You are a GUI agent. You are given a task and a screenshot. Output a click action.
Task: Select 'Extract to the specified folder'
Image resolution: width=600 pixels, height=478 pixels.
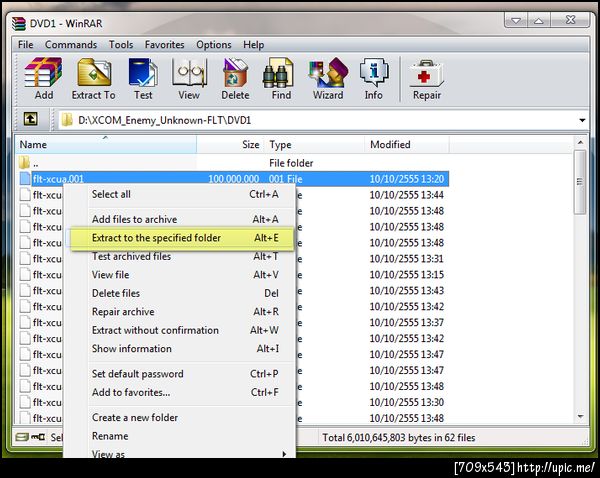click(x=182, y=238)
